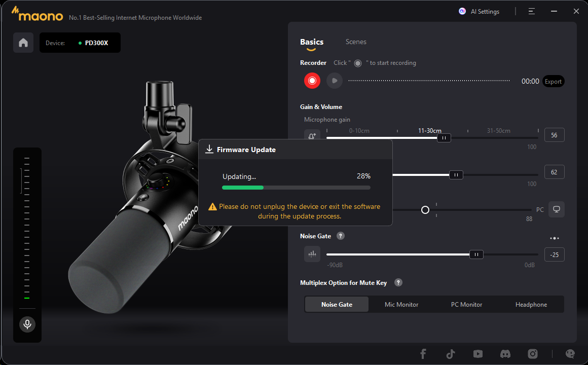Open the Facebook social link
Image resolution: width=588 pixels, height=365 pixels.
point(423,354)
